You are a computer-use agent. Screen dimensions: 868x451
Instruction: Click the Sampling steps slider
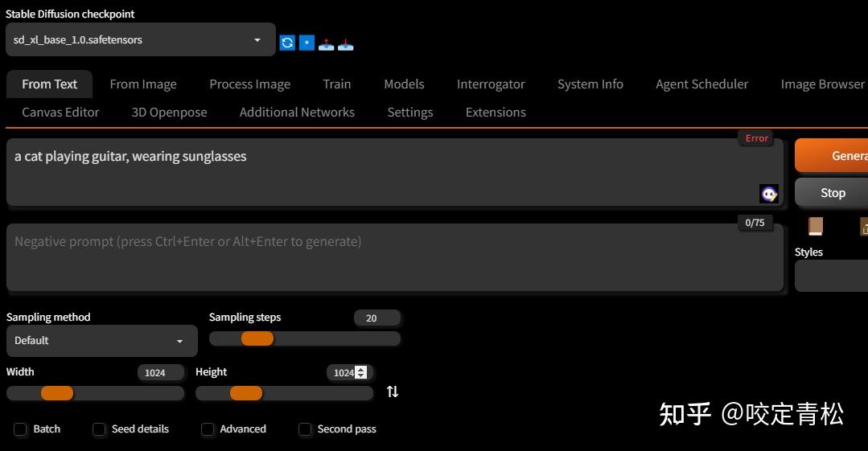tap(305, 338)
